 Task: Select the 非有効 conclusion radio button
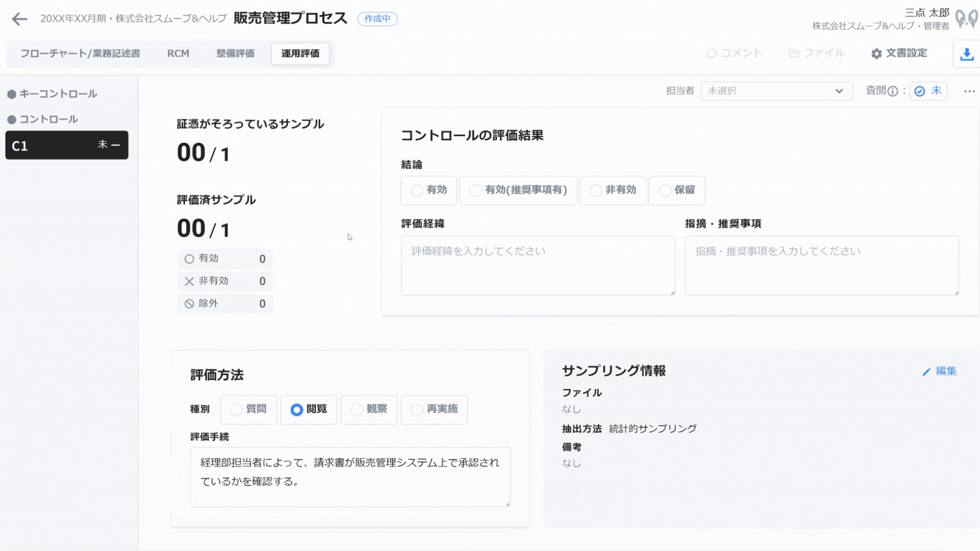596,190
